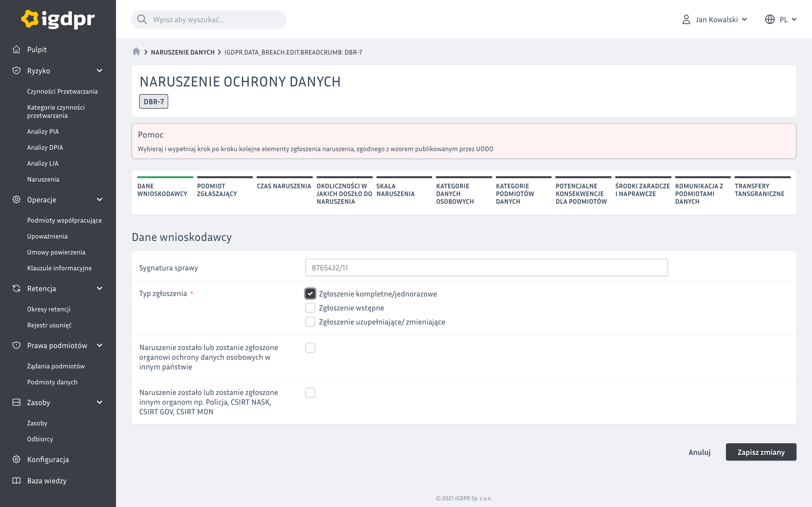Check Zgłoszenie uzupełniające/ zmieniające
Viewport: 812px width, 507px height.
pyautogui.click(x=310, y=322)
